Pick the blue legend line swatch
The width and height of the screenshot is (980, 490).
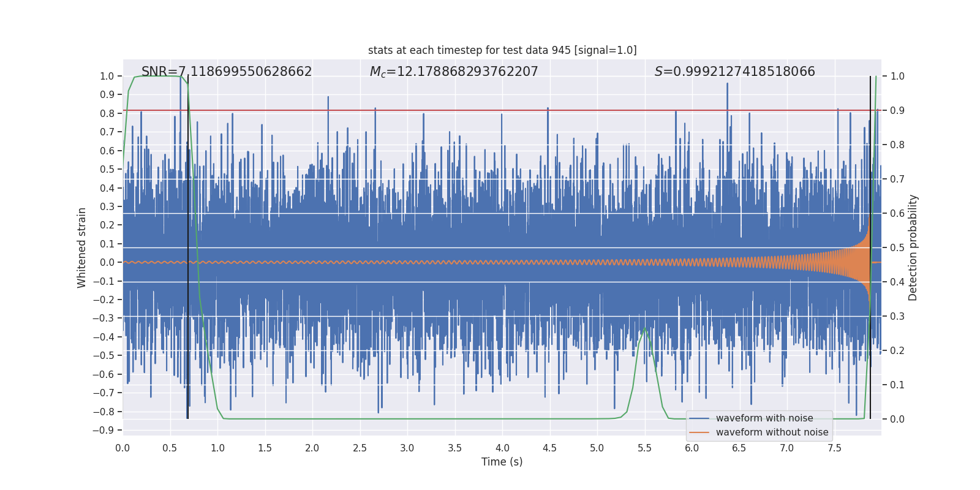point(699,418)
